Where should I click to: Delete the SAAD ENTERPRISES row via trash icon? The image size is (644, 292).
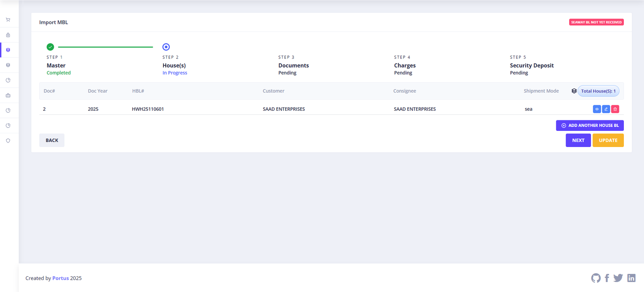pos(615,109)
